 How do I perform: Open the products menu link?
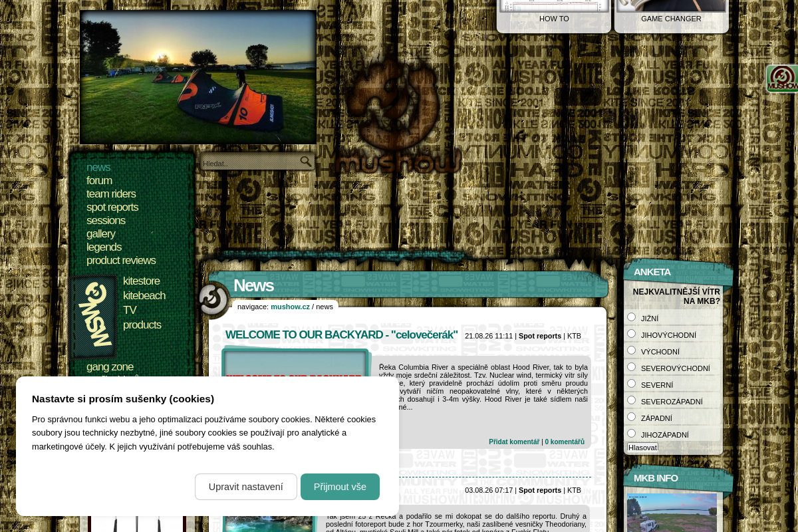[x=142, y=325]
